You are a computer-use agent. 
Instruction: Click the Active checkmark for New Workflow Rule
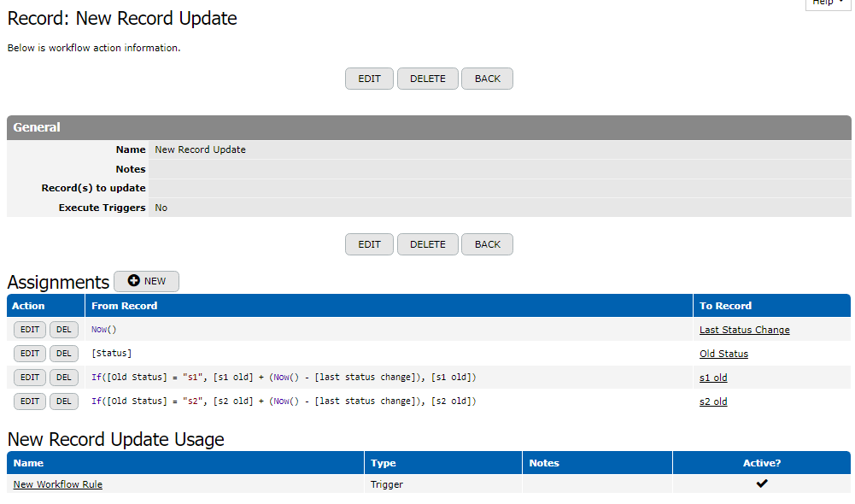tap(762, 483)
